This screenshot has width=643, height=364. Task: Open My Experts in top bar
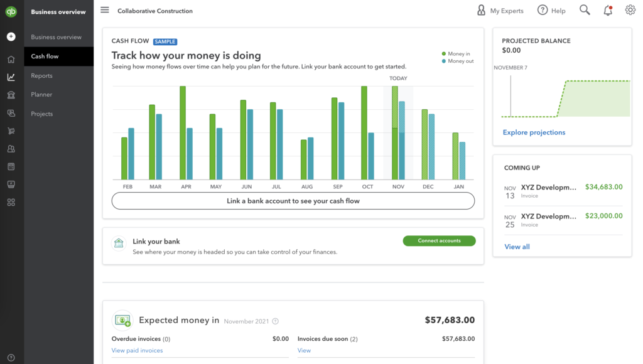tap(500, 11)
